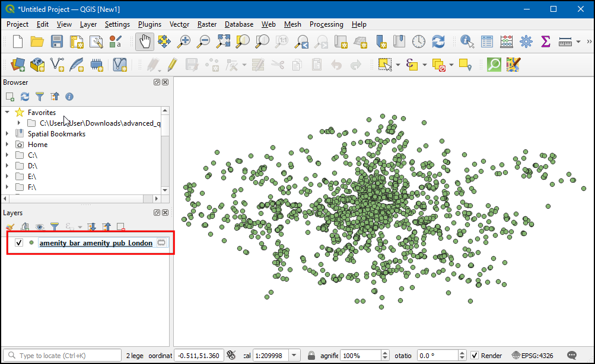595x364 pixels.
Task: Open the Processing menu
Action: tap(326, 24)
